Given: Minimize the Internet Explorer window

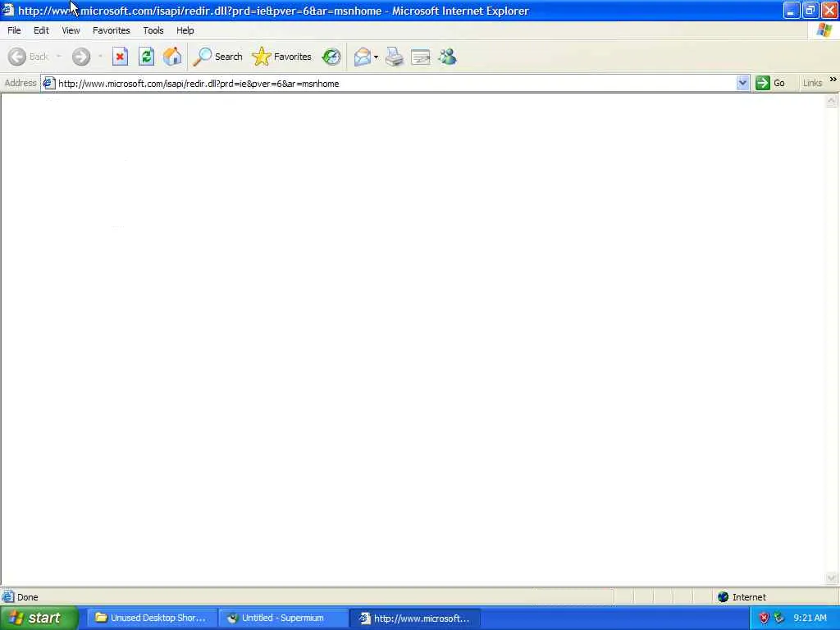Looking at the screenshot, I should [792, 10].
